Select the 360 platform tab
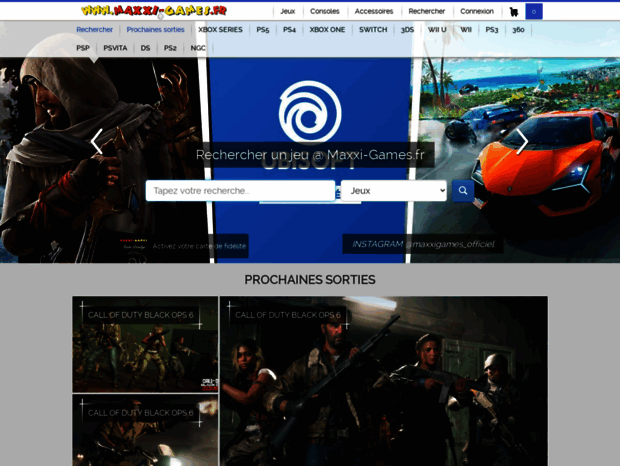Viewport: 620px width, 466px height. [518, 30]
